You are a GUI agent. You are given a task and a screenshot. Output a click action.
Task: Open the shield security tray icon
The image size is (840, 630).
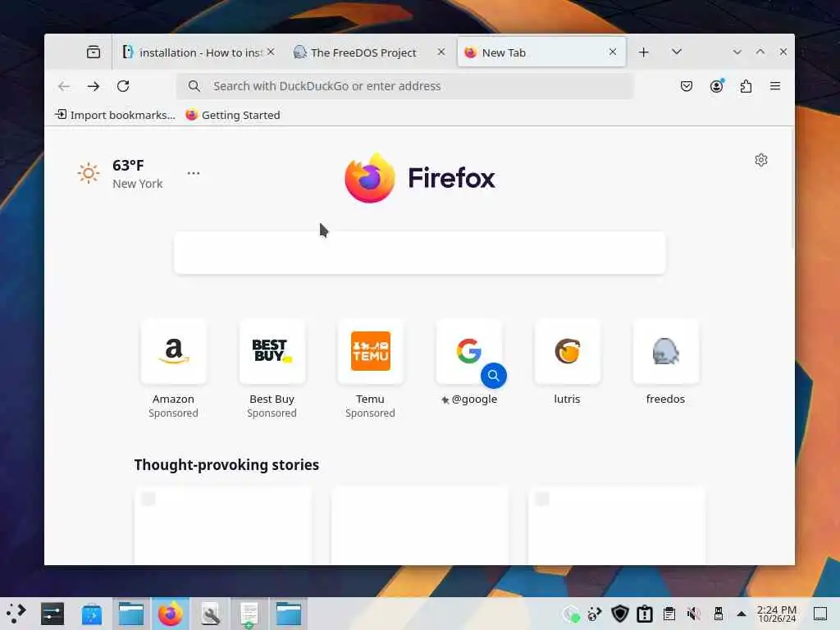(x=620, y=614)
